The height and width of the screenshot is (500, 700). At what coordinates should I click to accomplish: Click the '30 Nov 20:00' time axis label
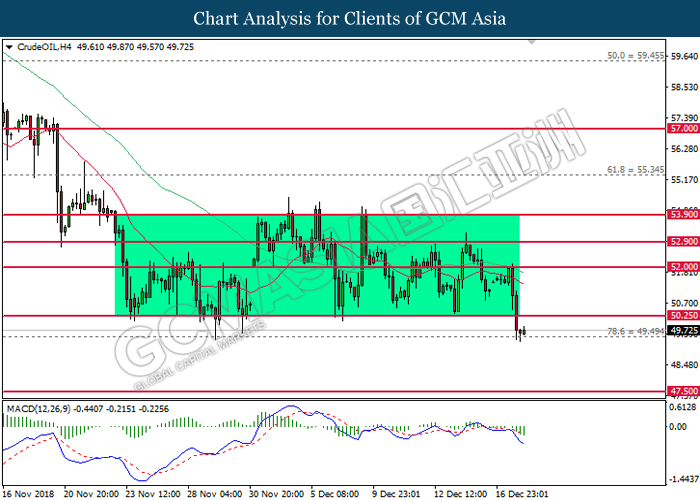[x=276, y=494]
